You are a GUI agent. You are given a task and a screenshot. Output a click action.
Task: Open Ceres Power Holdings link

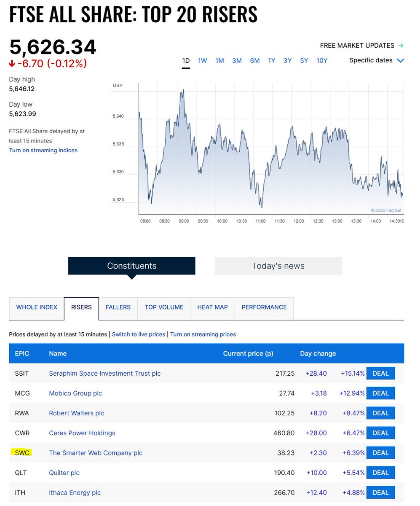click(82, 433)
